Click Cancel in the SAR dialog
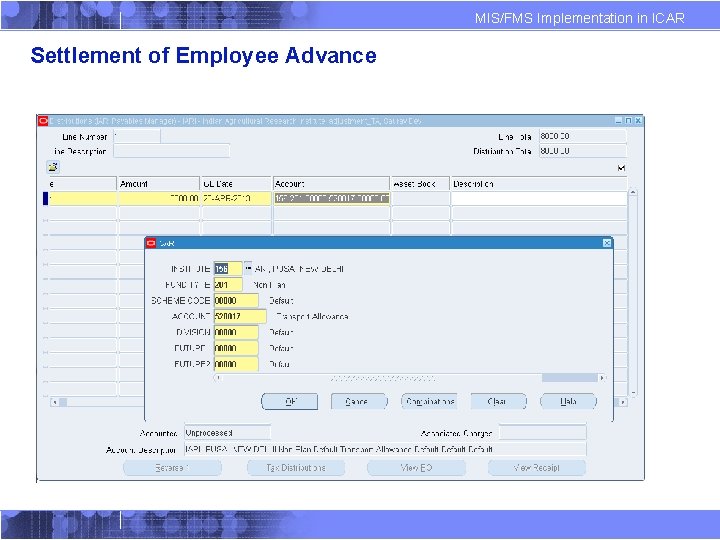 click(x=359, y=401)
